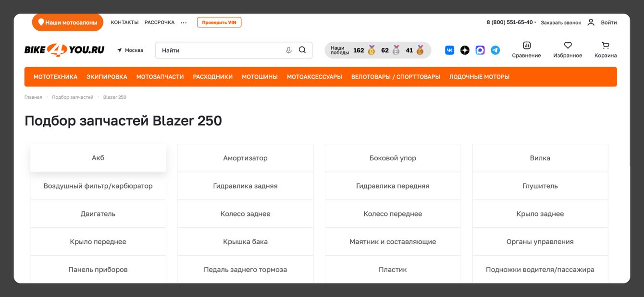
Task: Click Войти to log in
Action: 609,23
